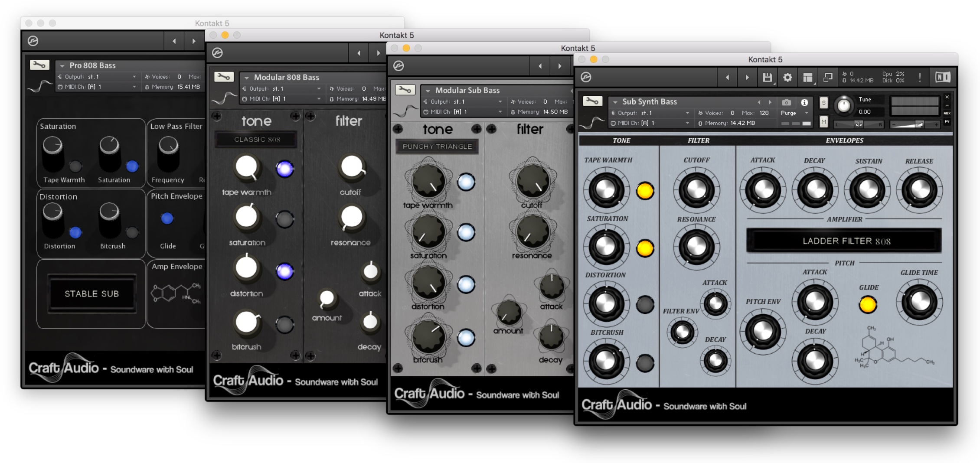980x463 pixels.
Task: Open wrench edit mode for Modular Sub Bass
Action: [405, 90]
